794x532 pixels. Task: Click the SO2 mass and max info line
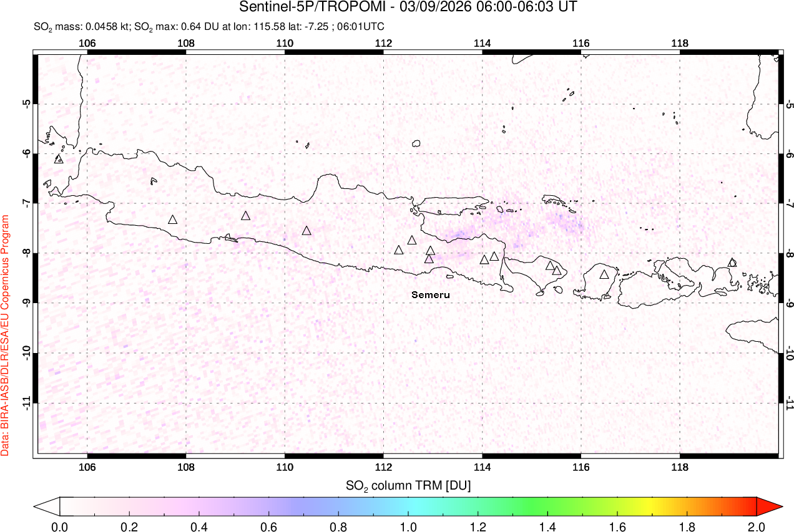[209, 26]
